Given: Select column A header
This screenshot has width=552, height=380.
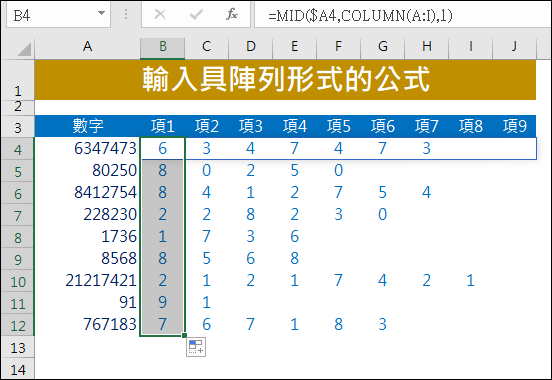Looking at the screenshot, I should pos(87,46).
